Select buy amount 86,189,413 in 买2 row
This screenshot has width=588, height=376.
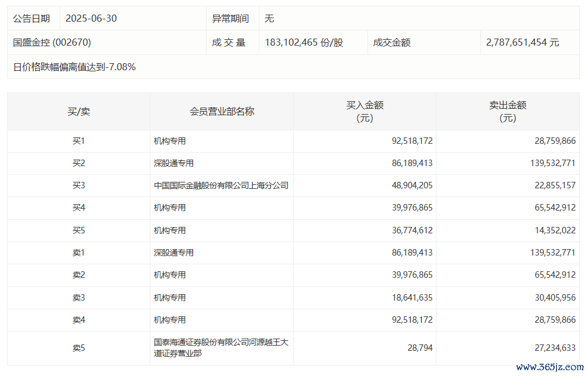click(412, 163)
